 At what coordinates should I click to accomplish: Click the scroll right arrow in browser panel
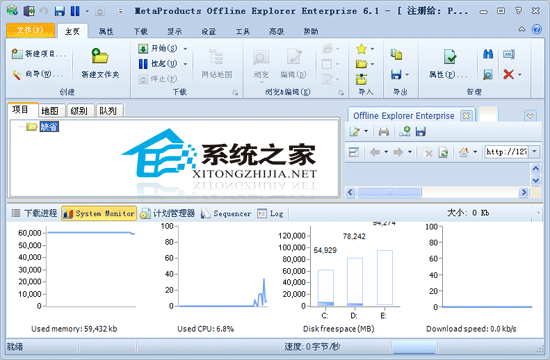pyautogui.click(x=524, y=192)
